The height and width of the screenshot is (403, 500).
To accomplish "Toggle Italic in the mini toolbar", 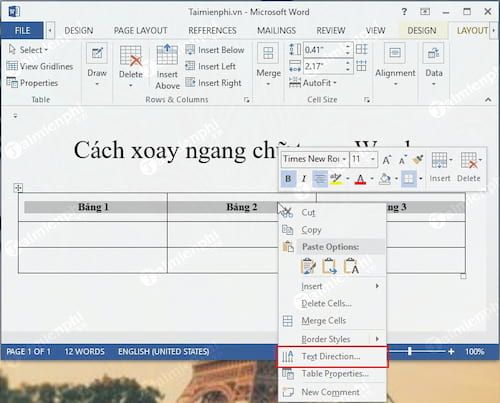I will pyautogui.click(x=304, y=179).
